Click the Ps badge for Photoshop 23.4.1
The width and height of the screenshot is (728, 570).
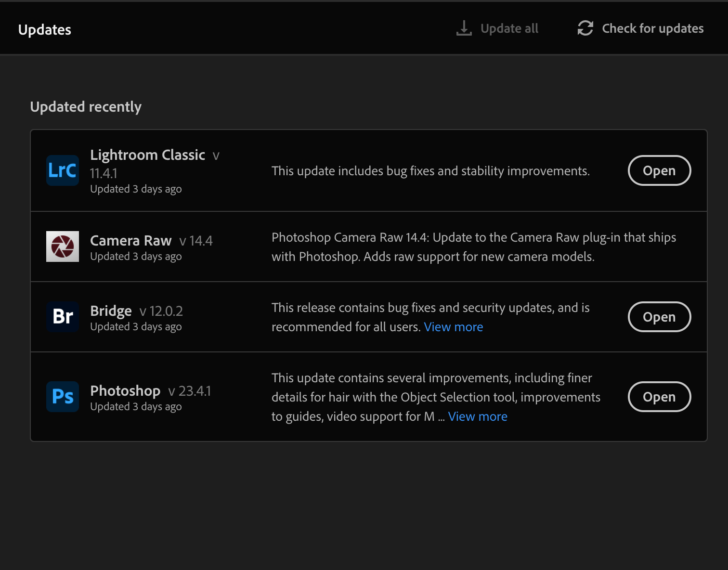(x=62, y=396)
